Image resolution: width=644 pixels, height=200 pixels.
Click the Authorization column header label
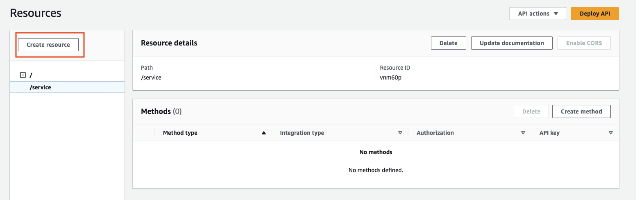point(435,133)
